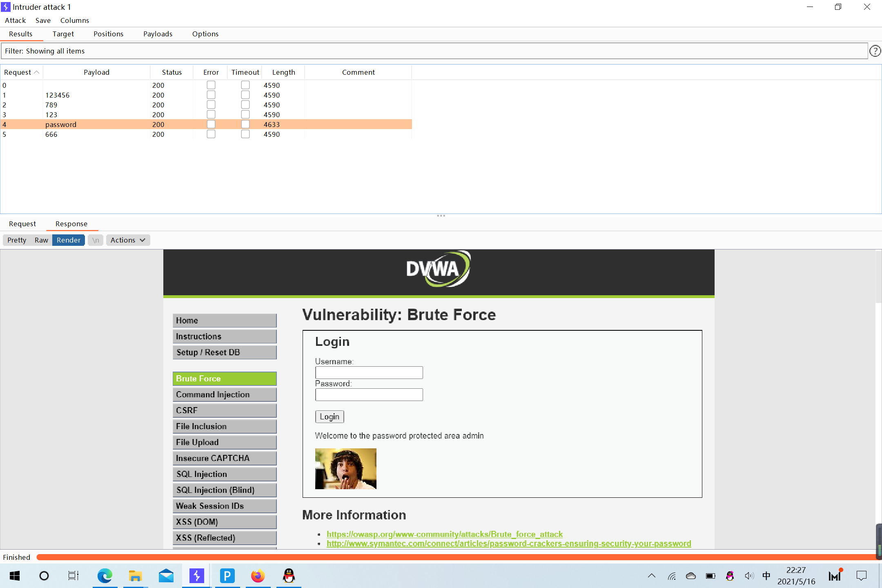Click the Render tab in response viewer
Image resolution: width=882 pixels, height=588 pixels.
[x=68, y=240]
